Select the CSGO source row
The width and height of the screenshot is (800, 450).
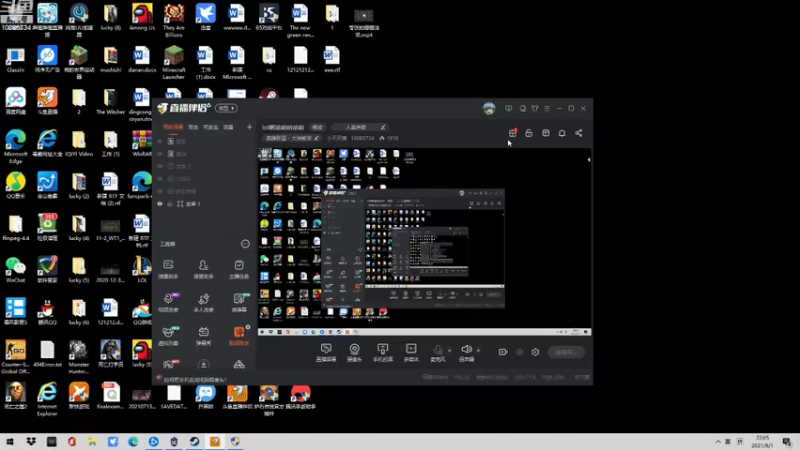coord(203,179)
